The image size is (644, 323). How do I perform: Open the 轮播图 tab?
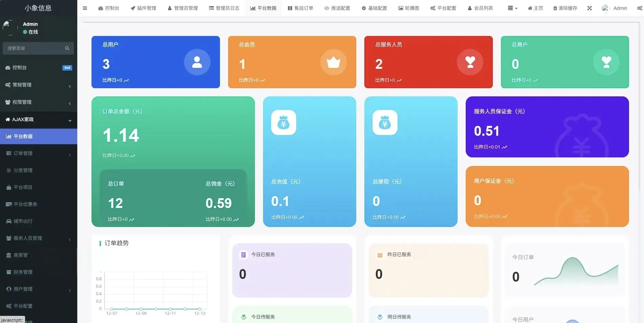tap(409, 8)
